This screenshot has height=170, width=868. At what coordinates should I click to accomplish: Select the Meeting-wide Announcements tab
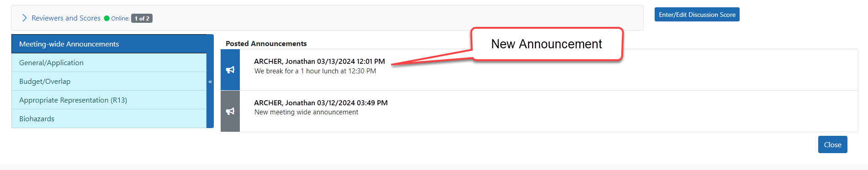109,44
